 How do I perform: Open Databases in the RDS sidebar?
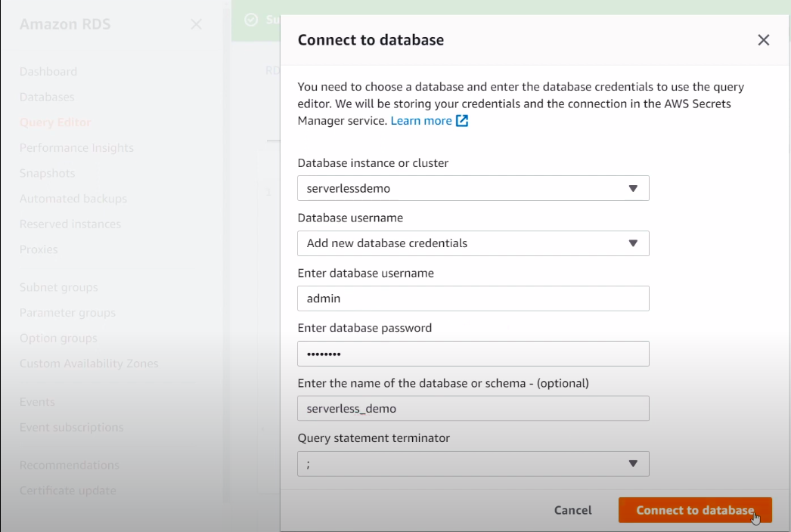(47, 97)
